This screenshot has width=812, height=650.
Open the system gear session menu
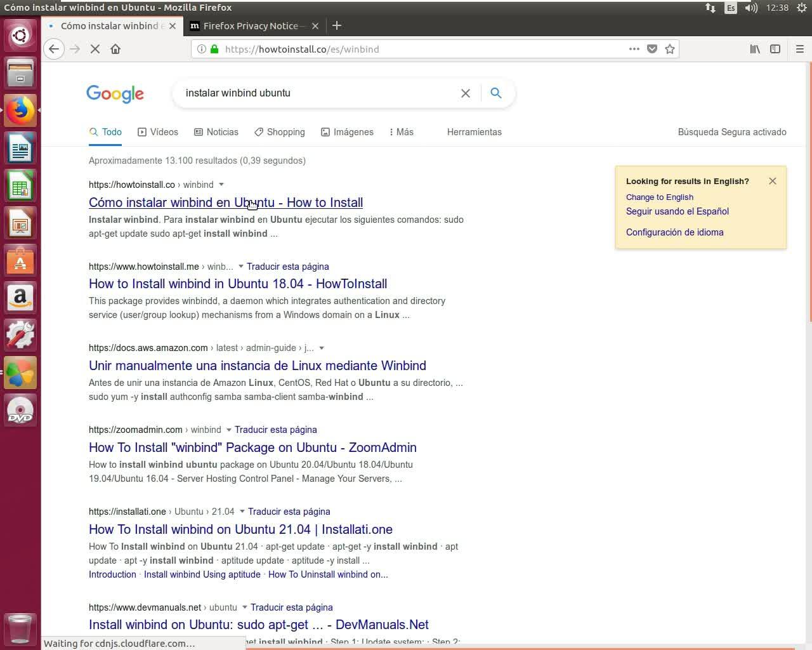coord(802,8)
